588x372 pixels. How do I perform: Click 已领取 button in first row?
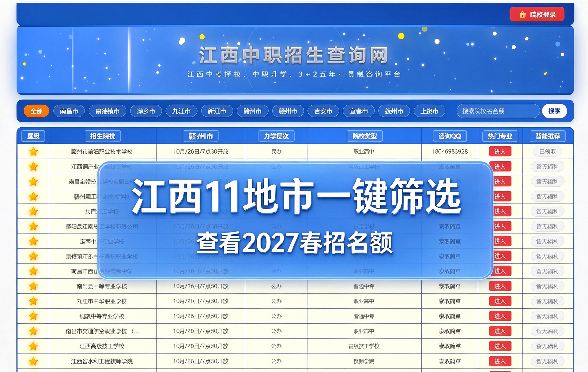(x=548, y=151)
